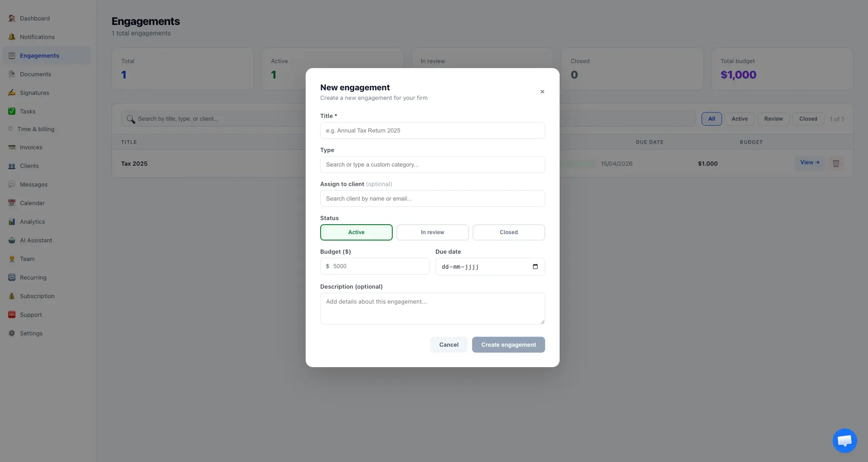Viewport: 868px width, 462px height.
Task: Launch the AI Assistant
Action: click(36, 240)
